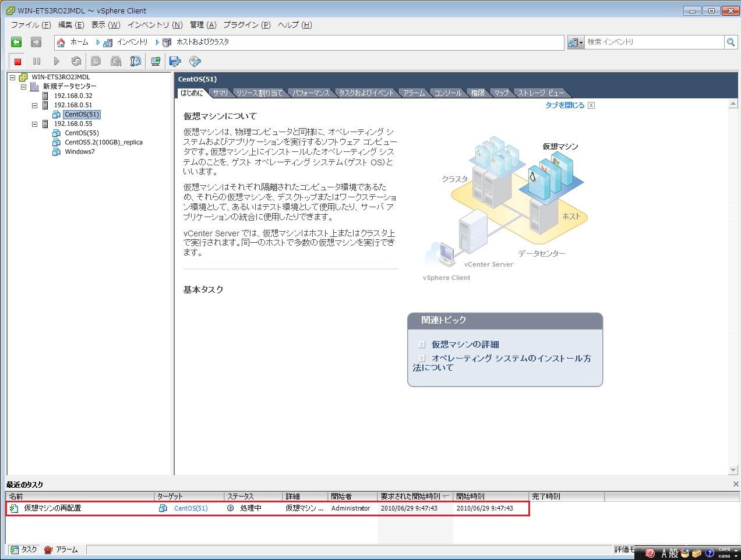Click the task VM relocation row icon
741x560 pixels.
click(14, 508)
